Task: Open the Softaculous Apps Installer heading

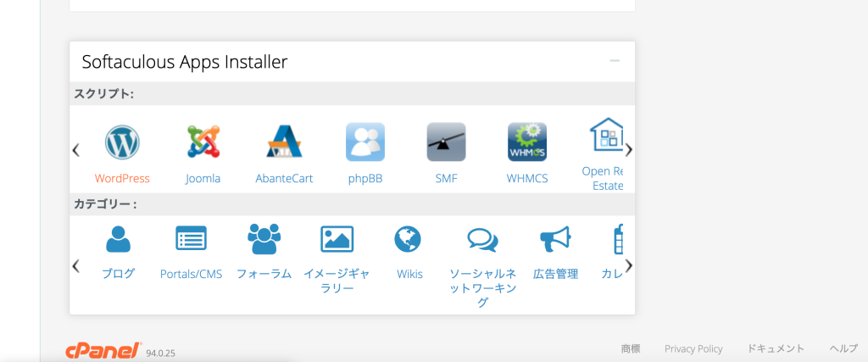Action: [x=184, y=62]
